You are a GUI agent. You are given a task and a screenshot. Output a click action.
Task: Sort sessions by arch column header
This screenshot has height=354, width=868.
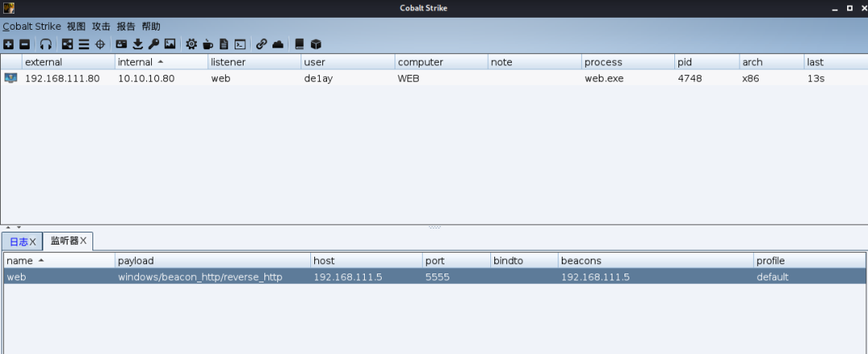[772, 62]
